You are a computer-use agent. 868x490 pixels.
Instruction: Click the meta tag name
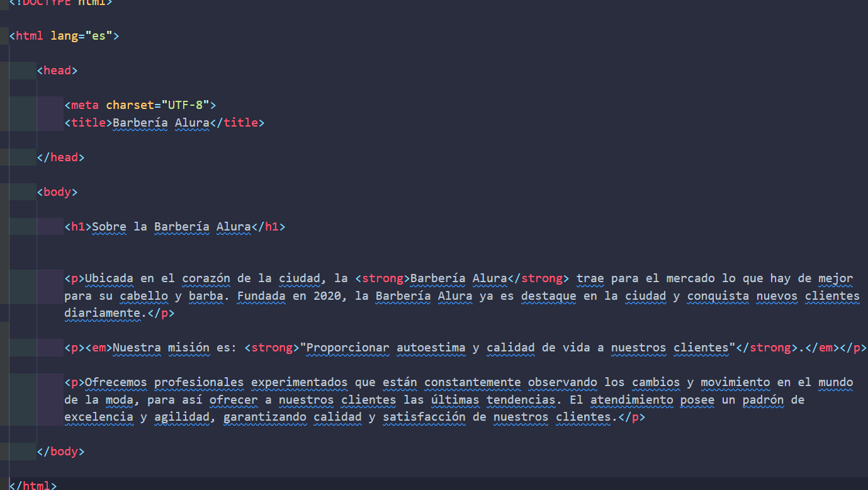click(85, 105)
